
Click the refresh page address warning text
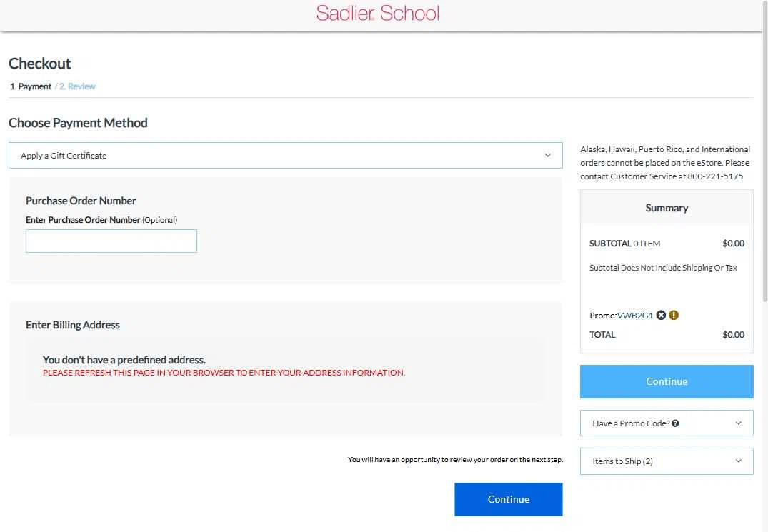(224, 373)
